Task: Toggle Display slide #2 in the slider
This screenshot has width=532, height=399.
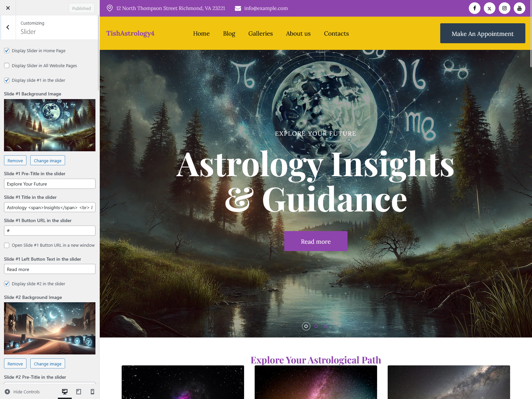Action: pos(7,284)
